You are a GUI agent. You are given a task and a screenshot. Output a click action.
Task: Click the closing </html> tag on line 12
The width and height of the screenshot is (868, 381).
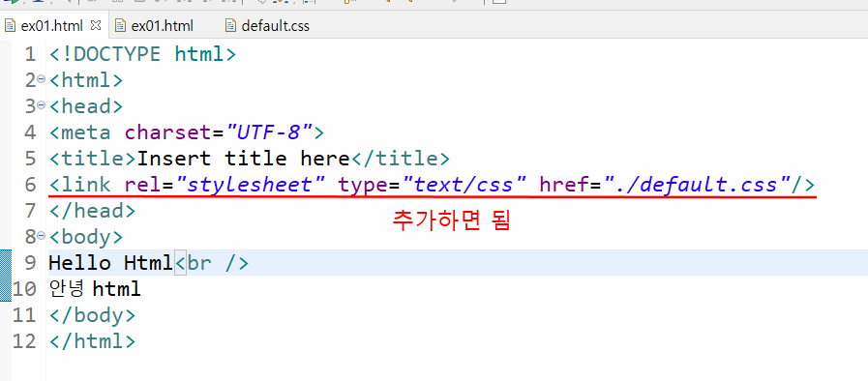[93, 340]
